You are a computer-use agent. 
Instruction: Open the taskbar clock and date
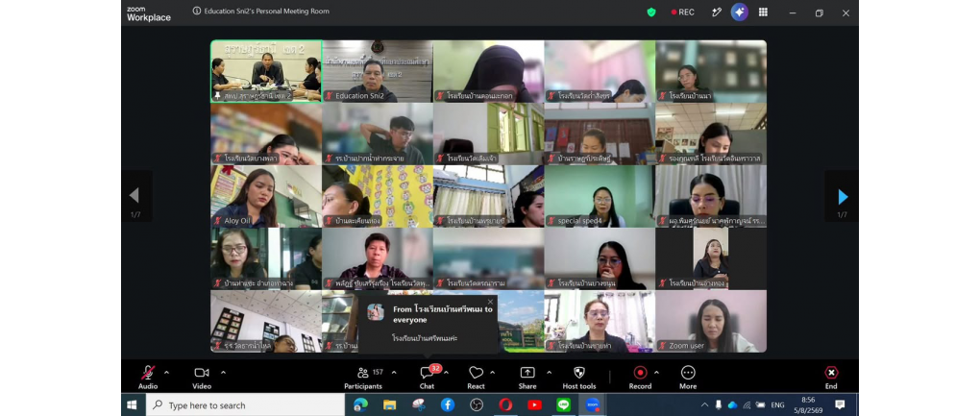pos(808,404)
